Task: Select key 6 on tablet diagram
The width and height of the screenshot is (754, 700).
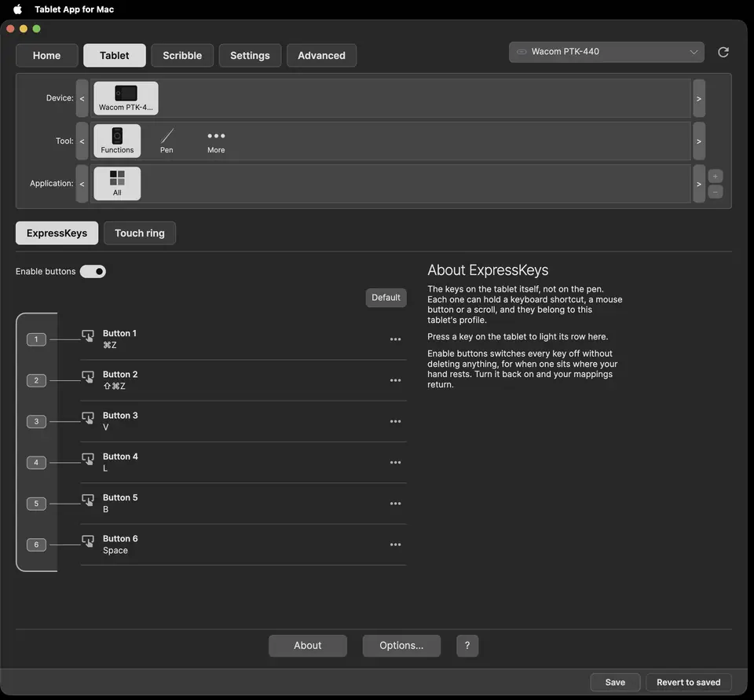Action: tap(36, 544)
